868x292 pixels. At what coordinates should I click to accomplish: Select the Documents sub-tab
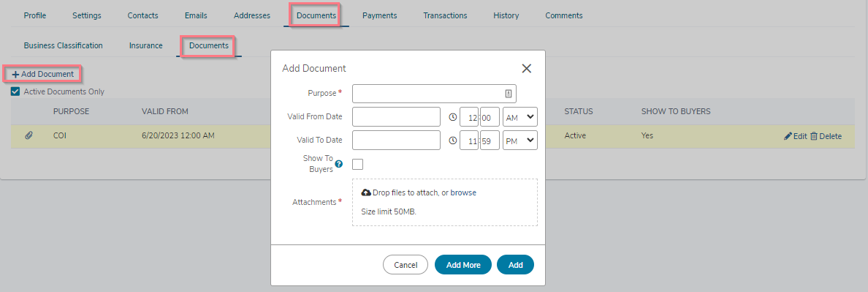click(209, 45)
